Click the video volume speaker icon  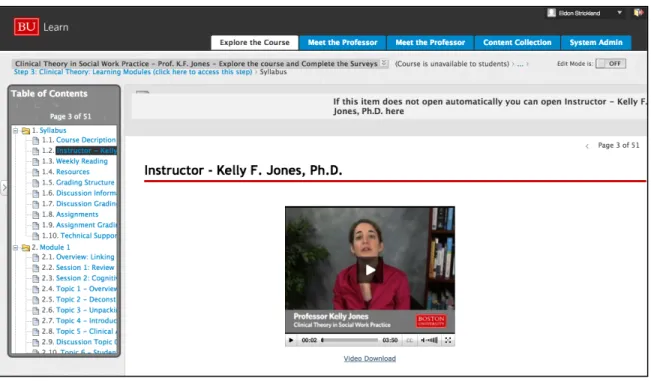(423, 340)
